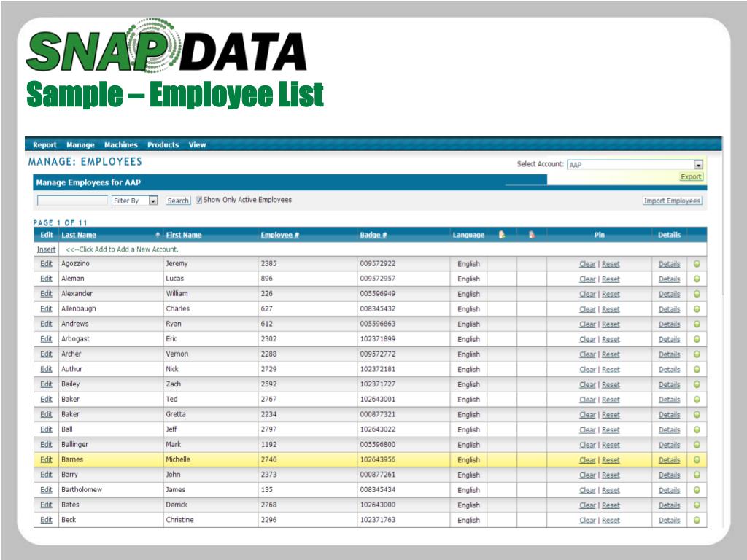The width and height of the screenshot is (747, 560).
Task: Click green status icon in Allenbaugh row
Action: (x=697, y=309)
